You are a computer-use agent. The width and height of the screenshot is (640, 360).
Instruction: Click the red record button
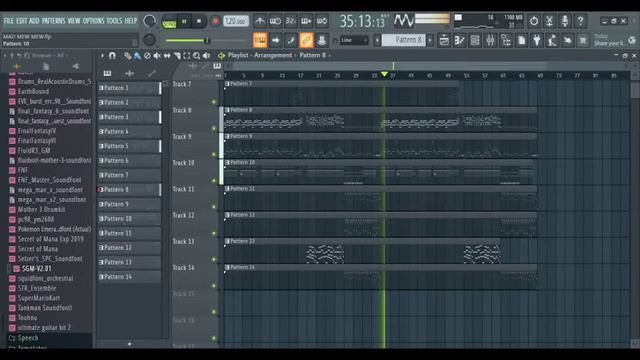215,21
